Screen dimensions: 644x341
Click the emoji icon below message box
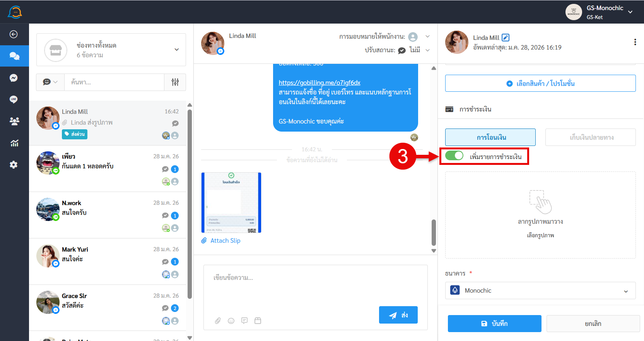coord(231,320)
